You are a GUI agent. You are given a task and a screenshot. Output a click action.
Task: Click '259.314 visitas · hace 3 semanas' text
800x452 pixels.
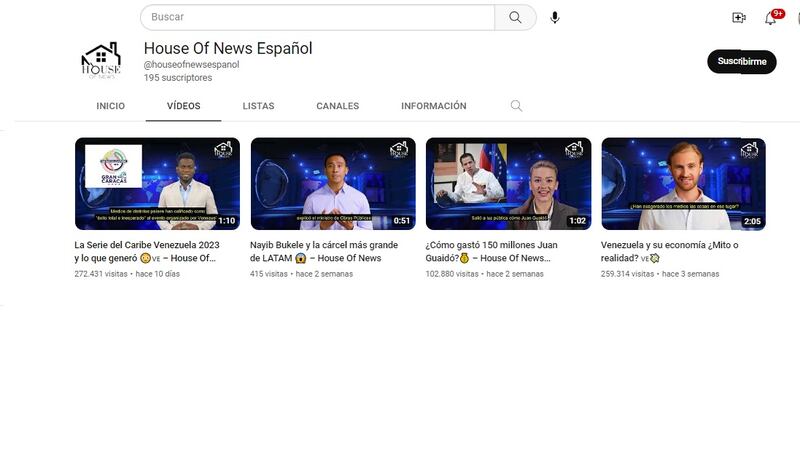(660, 274)
